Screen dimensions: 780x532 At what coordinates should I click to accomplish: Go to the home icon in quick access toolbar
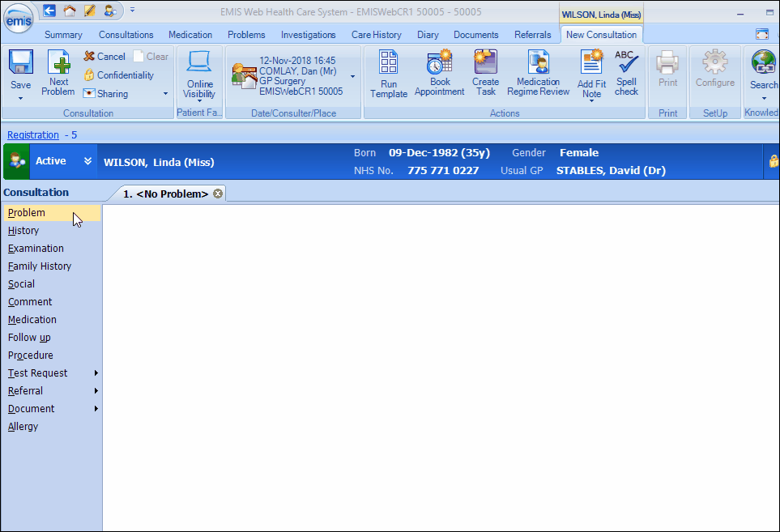[x=70, y=10]
